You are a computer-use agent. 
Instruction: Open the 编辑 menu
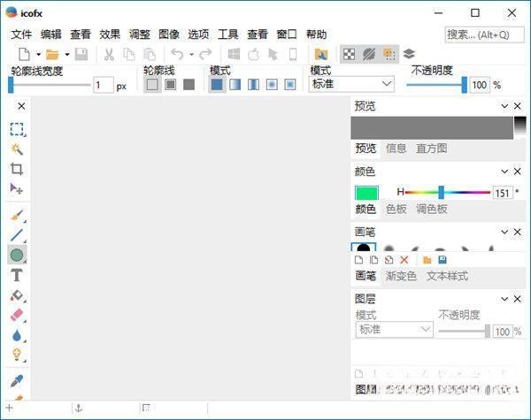[50, 34]
